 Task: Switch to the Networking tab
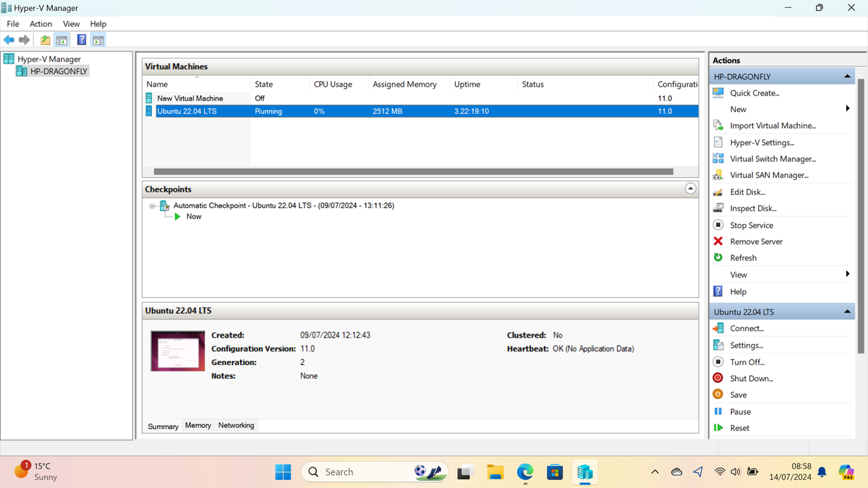pos(236,425)
